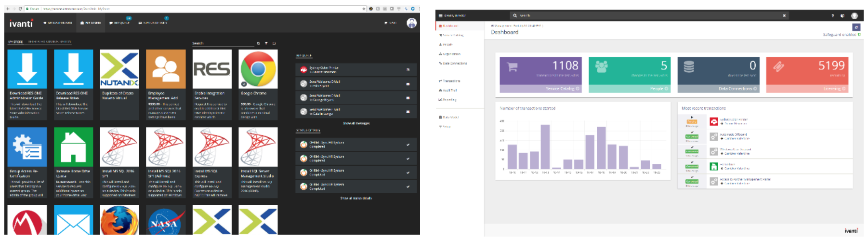Open the red McAfee shield tile
The width and height of the screenshot is (868, 252).
tap(27, 220)
